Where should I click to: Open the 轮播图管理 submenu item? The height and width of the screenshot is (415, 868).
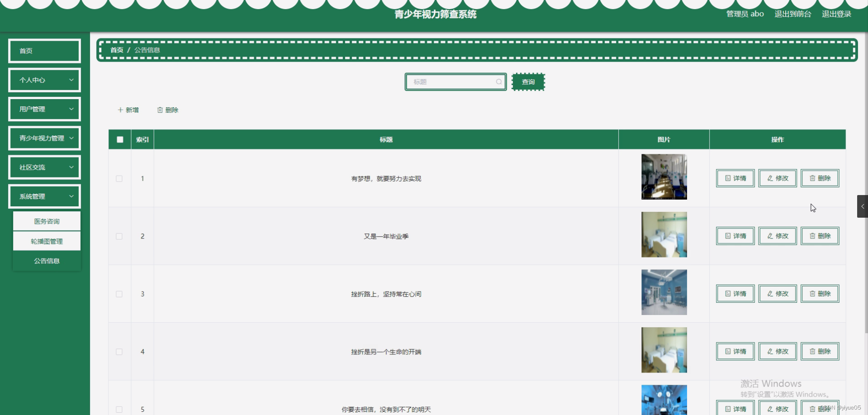click(x=47, y=241)
